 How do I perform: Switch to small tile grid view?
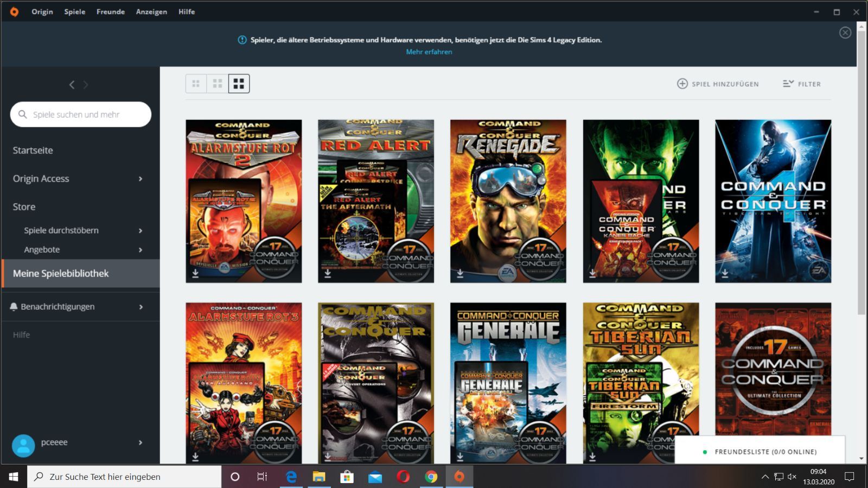click(x=196, y=84)
